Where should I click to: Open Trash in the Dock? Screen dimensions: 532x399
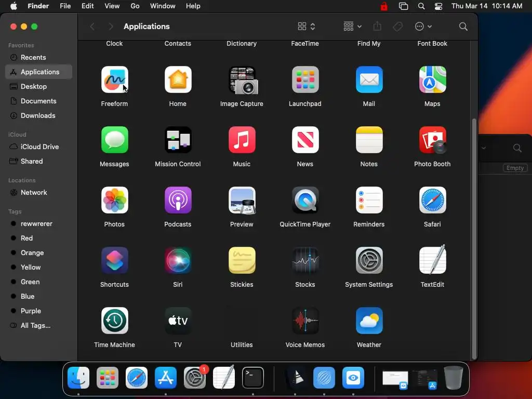453,378
